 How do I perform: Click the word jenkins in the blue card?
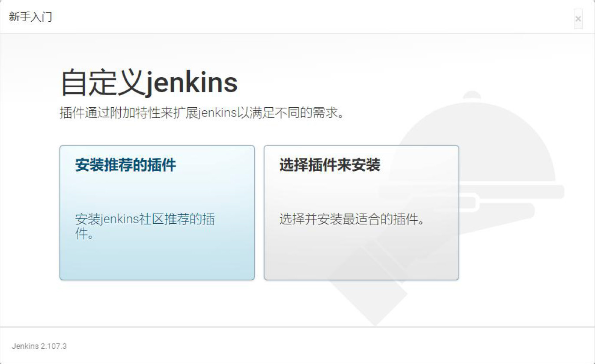pos(120,219)
